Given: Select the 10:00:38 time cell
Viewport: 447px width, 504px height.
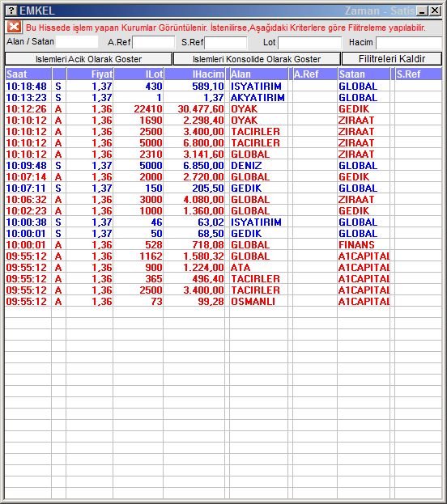Looking at the screenshot, I should (27, 222).
